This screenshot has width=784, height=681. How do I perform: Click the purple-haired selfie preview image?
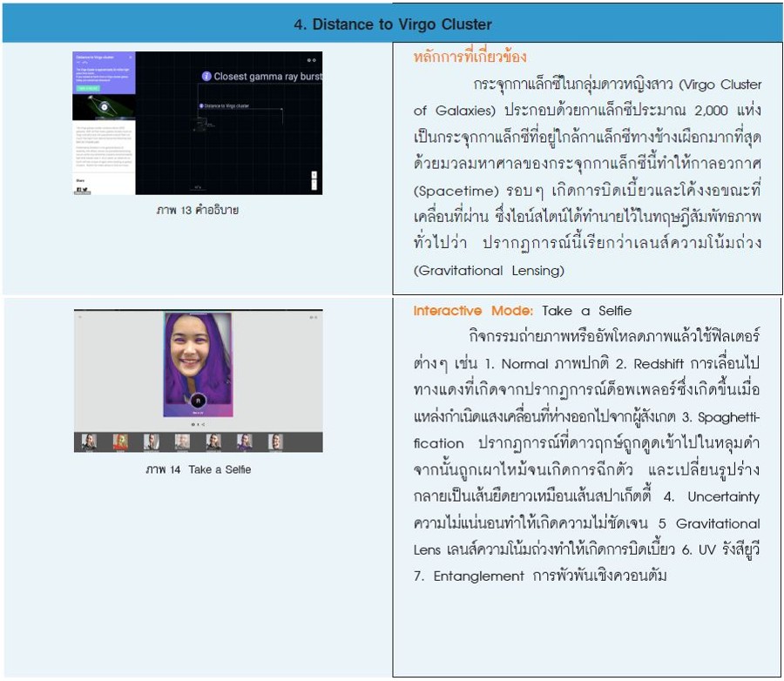(198, 357)
